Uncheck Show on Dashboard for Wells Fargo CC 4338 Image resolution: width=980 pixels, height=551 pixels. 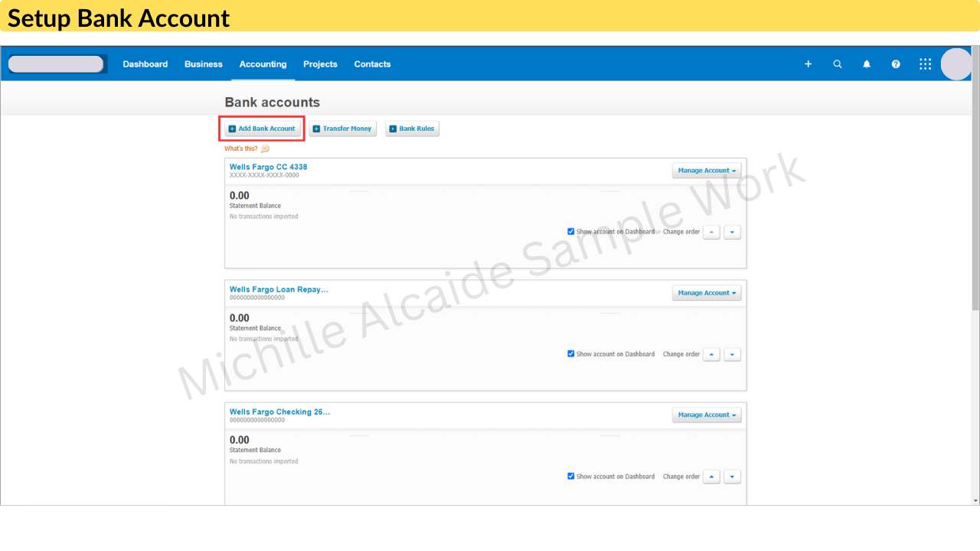tap(571, 231)
